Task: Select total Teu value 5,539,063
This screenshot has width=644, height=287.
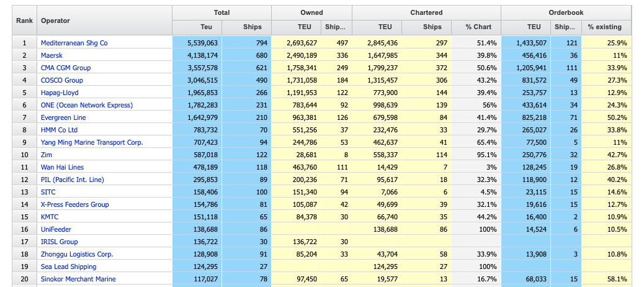Action: click(x=197, y=43)
